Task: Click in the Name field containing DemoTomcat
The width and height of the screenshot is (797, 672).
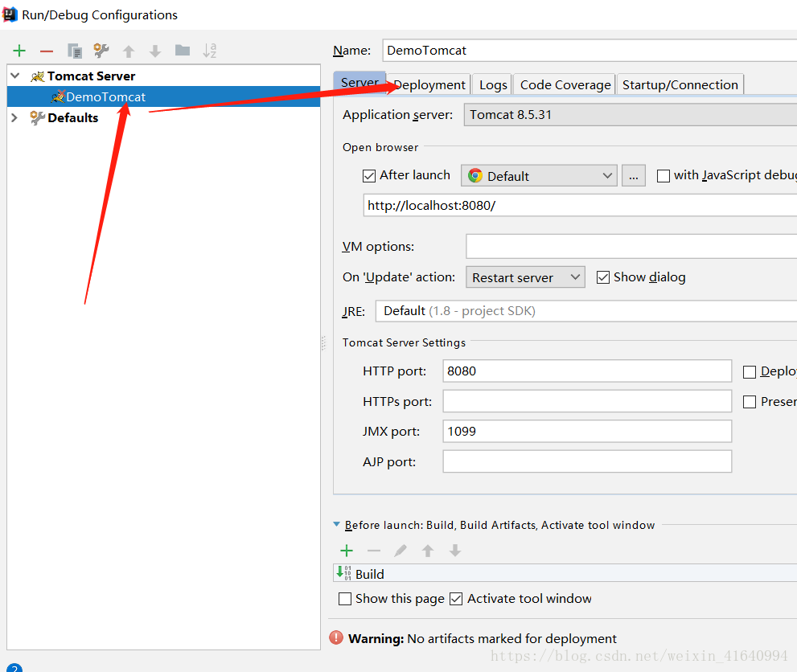Action: (590, 51)
